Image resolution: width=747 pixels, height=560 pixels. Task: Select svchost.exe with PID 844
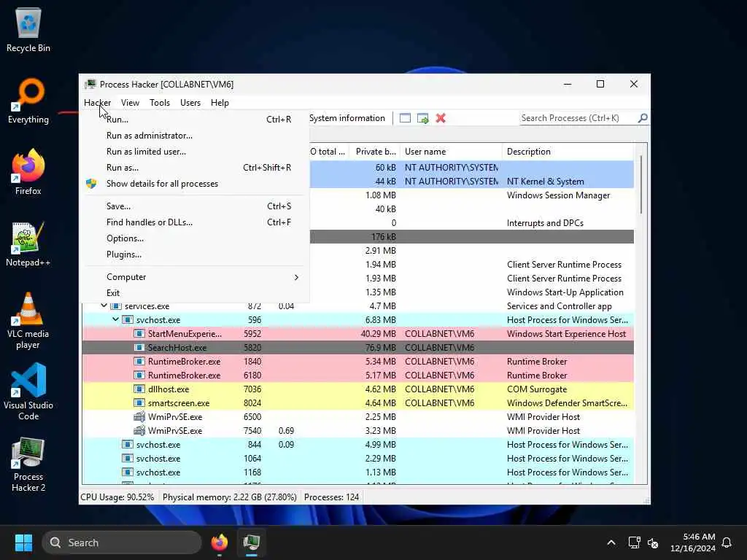pyautogui.click(x=357, y=444)
